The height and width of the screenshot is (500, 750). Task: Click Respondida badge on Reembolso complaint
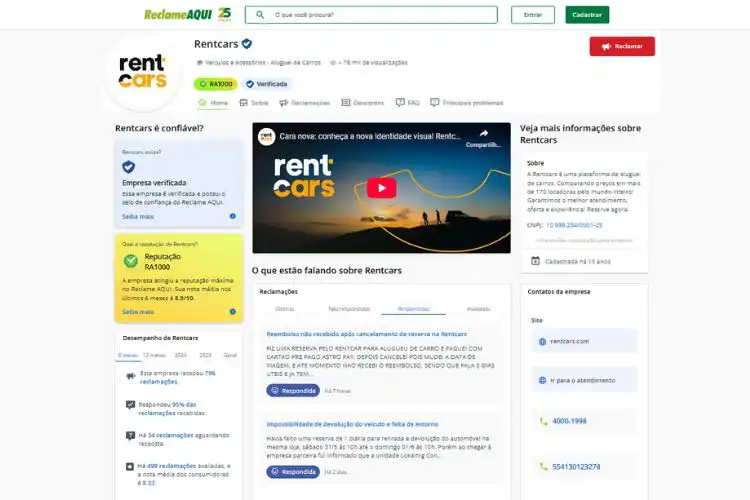(293, 391)
